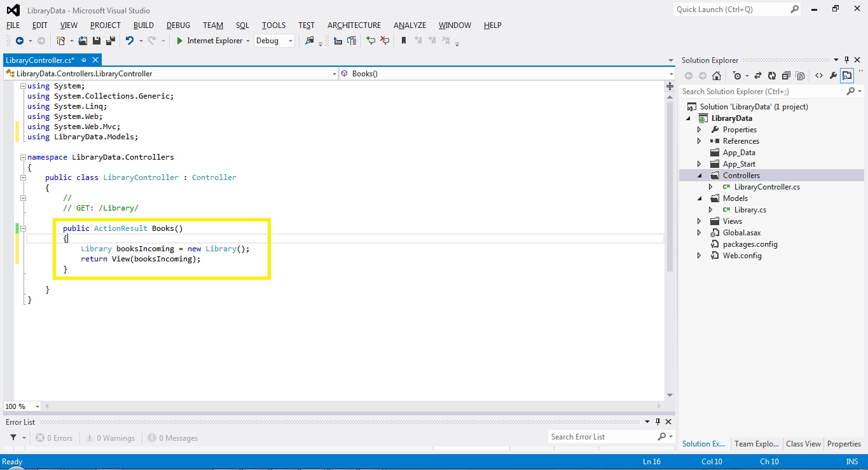Select packages.config in Solution Explorer
The image size is (868, 470).
[750, 244]
